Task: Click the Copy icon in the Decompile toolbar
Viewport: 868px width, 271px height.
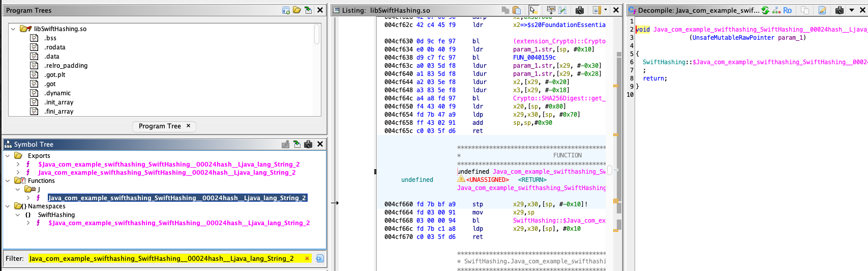Action: click(x=805, y=10)
